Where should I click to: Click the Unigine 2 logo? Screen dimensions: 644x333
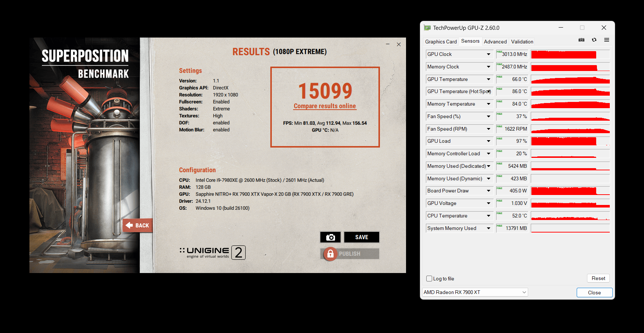[213, 252]
